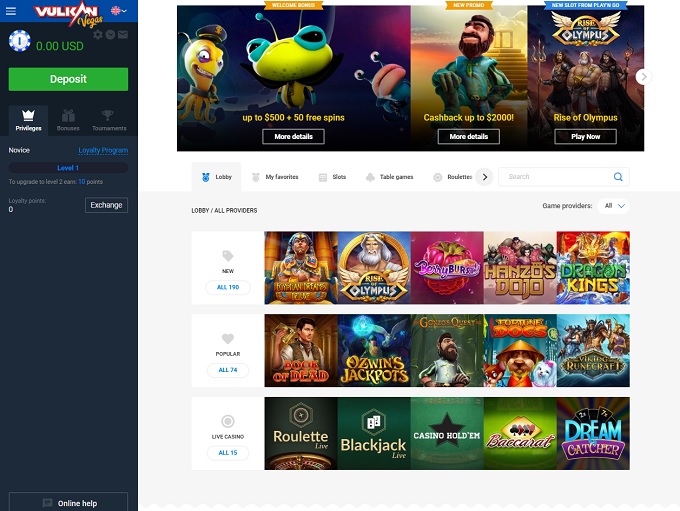Click the search magnifier icon
680x511 pixels.
(x=619, y=177)
